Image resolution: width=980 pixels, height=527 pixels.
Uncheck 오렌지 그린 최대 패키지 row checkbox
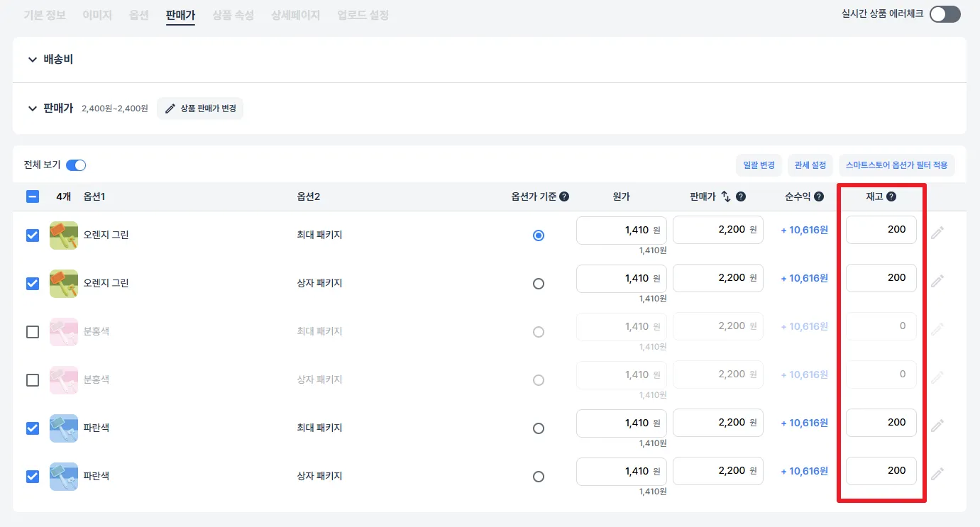(33, 235)
